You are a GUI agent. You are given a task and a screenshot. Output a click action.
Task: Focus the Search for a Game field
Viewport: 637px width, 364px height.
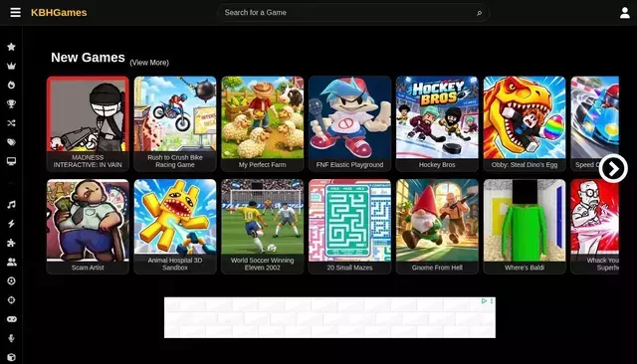(352, 13)
